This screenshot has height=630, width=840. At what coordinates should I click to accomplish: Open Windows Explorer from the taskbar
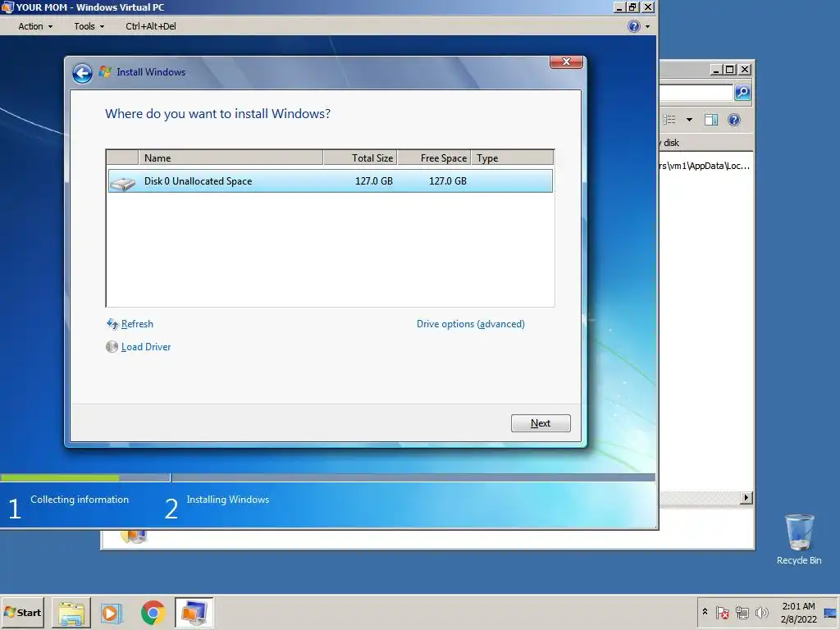click(x=71, y=613)
